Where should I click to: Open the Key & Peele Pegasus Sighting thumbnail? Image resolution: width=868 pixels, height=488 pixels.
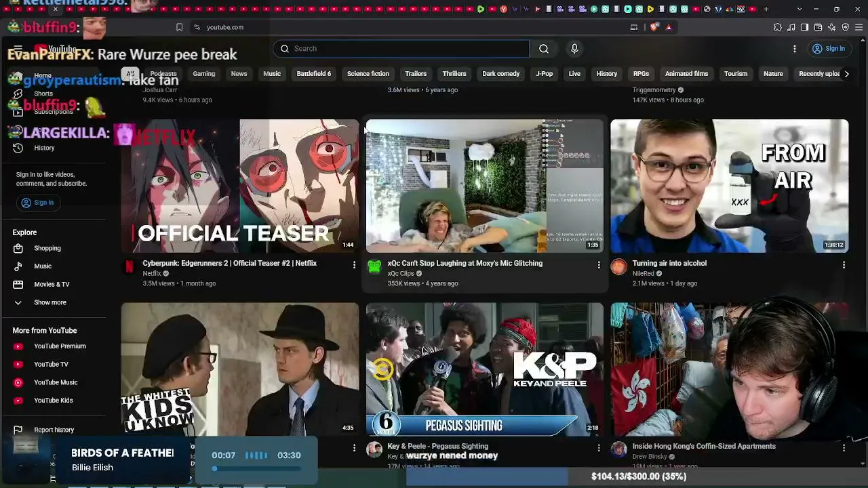point(484,369)
